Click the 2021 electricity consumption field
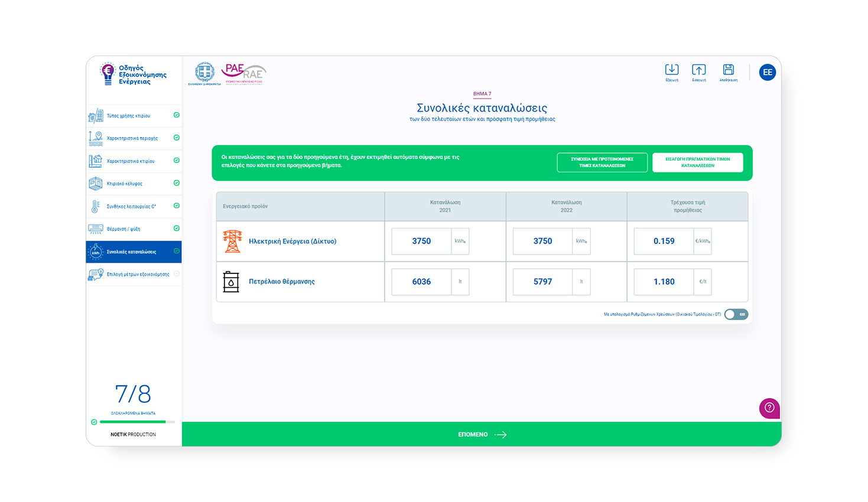868x502 pixels. [421, 242]
